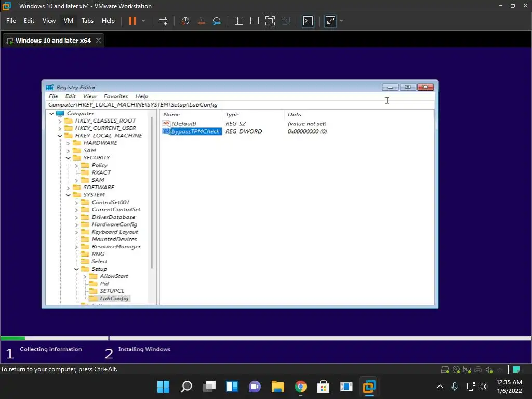Expand the AllowStart key
Viewport: 532px width, 399px height.
click(x=85, y=277)
